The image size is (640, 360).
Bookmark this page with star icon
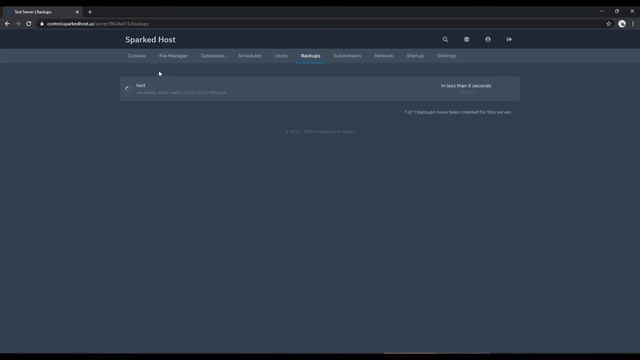click(x=609, y=24)
